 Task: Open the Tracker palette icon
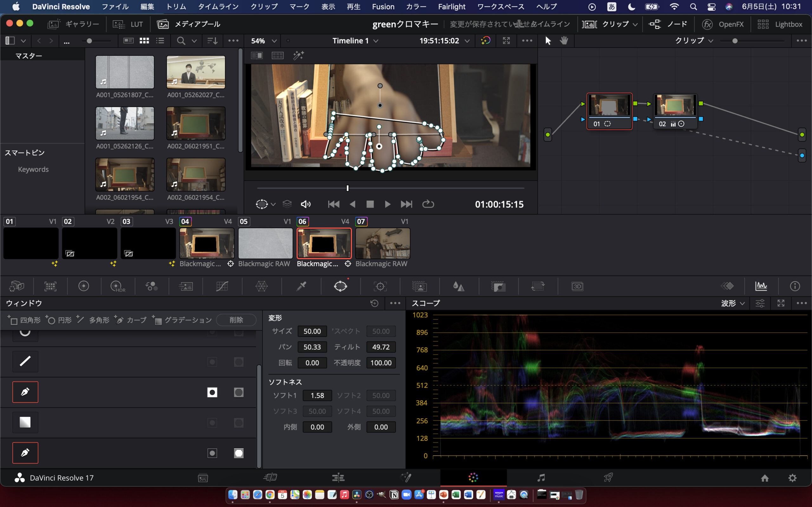(380, 286)
